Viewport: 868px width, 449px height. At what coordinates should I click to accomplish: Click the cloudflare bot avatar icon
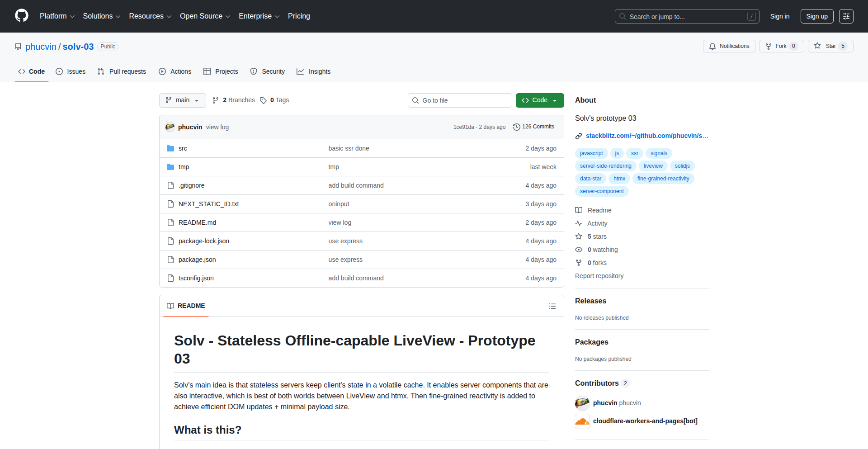[x=582, y=421]
